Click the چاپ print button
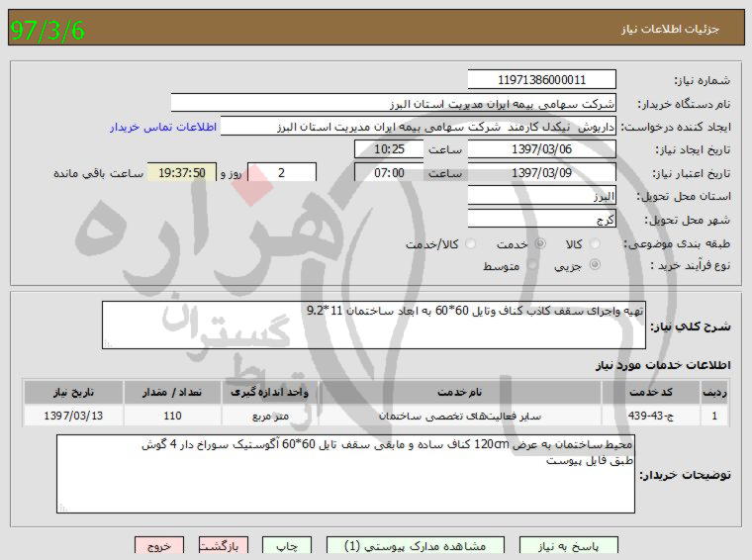This screenshot has width=752, height=560. coord(287,545)
